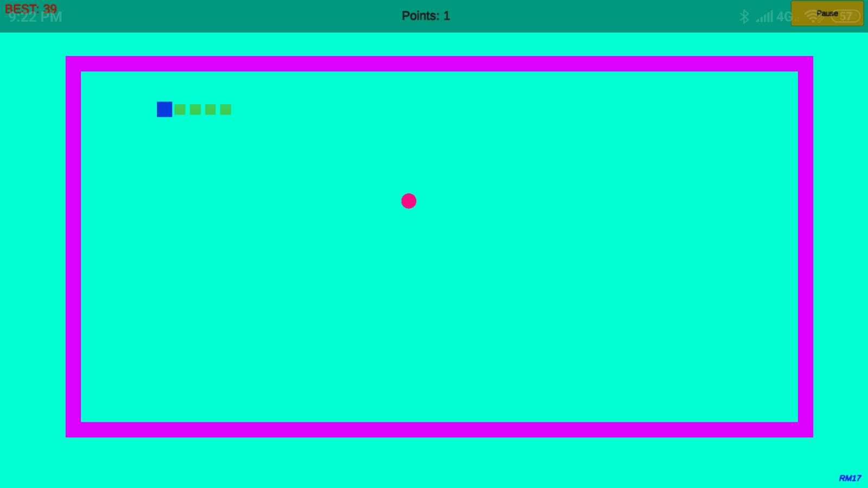Image resolution: width=868 pixels, height=488 pixels.
Task: Click the cellular signal bars icon
Action: tap(764, 17)
